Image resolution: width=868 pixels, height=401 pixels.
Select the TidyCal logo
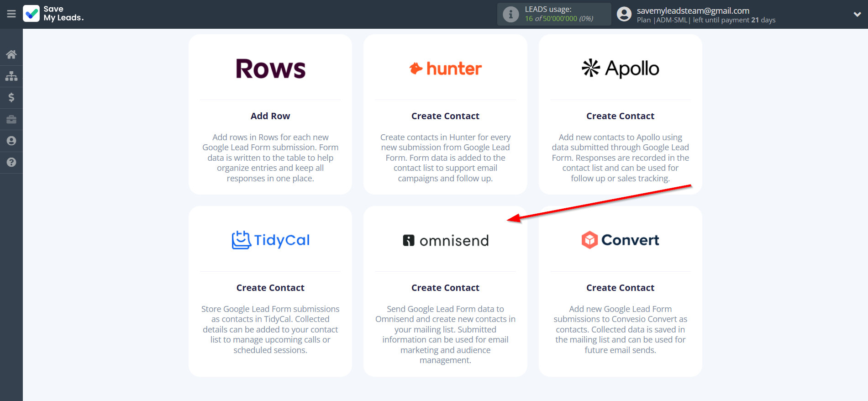[270, 240]
